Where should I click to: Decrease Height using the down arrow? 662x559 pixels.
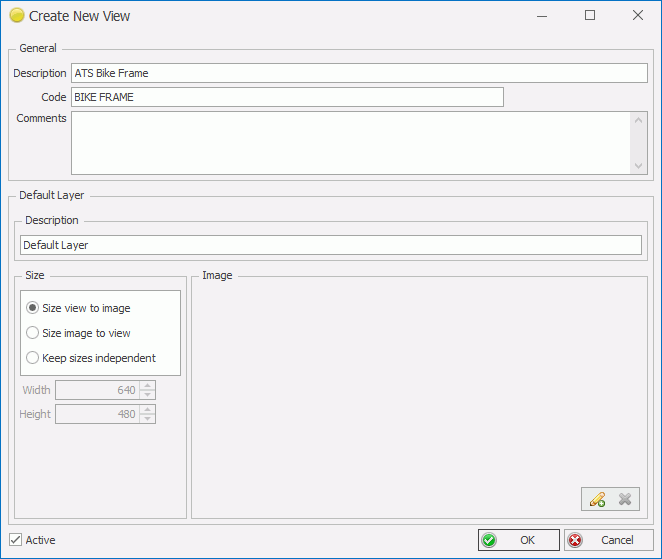pos(148,419)
